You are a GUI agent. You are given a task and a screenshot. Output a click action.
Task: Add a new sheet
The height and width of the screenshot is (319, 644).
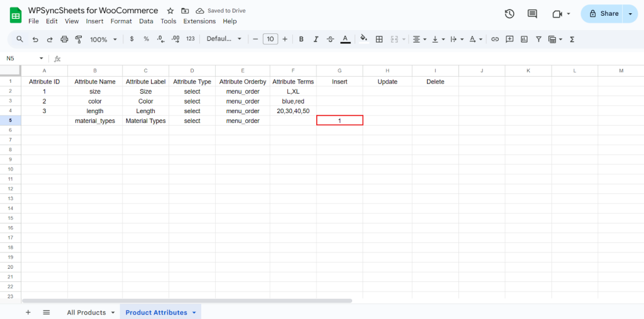click(28, 312)
